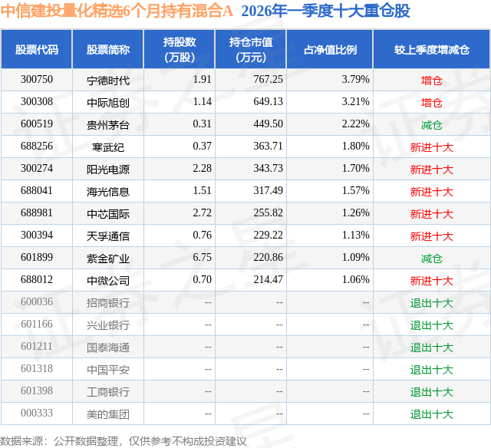The image size is (491, 448).
Task: Select the greyed 招商银行 stock name
Action: 108,303
